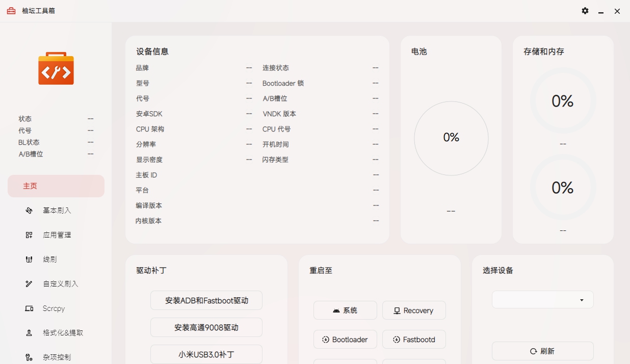Open 杂项控制 in the sidebar
This screenshot has width=630, height=364.
click(56, 357)
